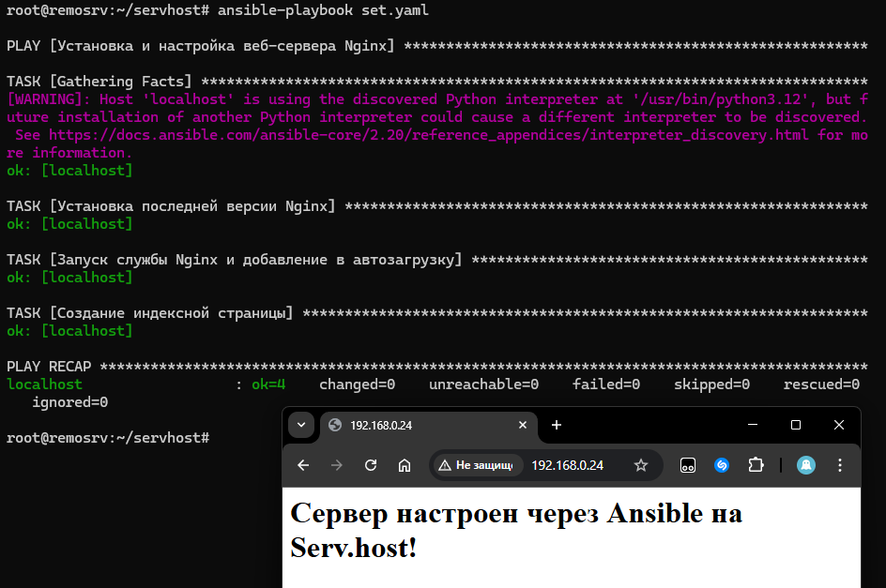Maximize the browser window
The height and width of the screenshot is (588, 886).
796,425
